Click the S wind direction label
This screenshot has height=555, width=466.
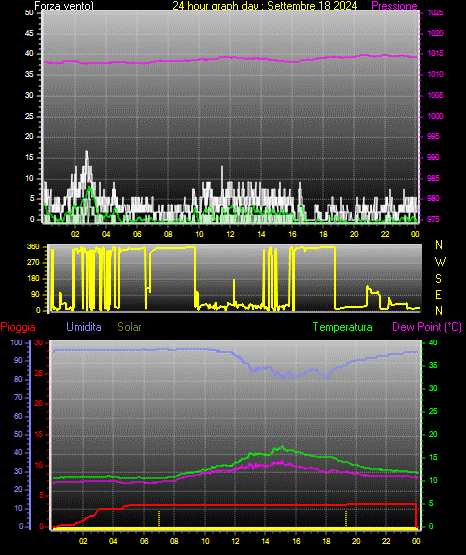pyautogui.click(x=438, y=279)
